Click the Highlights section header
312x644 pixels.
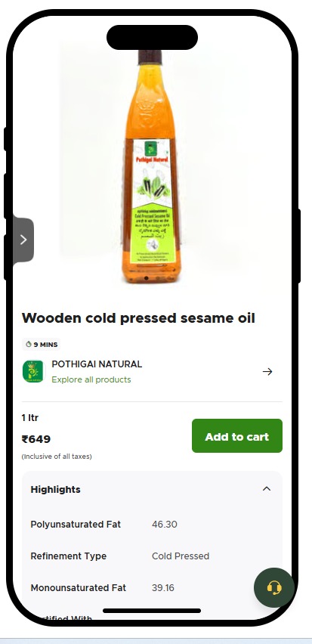[x=152, y=489]
